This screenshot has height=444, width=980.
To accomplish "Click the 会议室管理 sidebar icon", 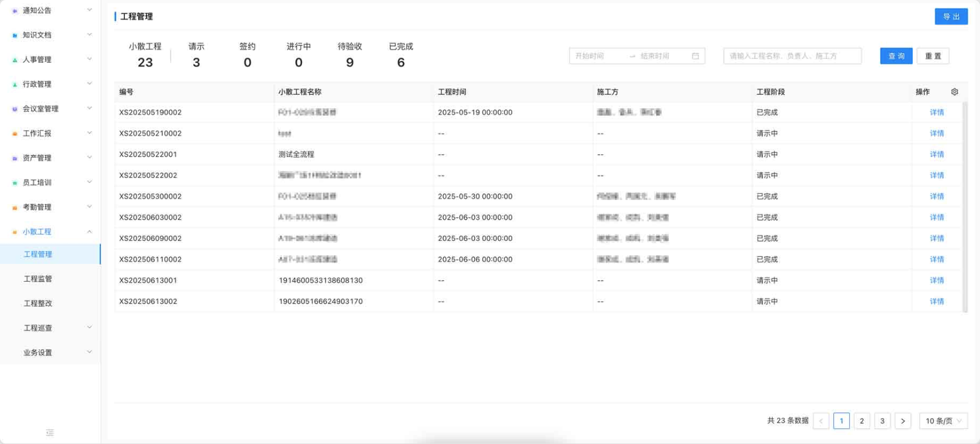I will (15, 109).
